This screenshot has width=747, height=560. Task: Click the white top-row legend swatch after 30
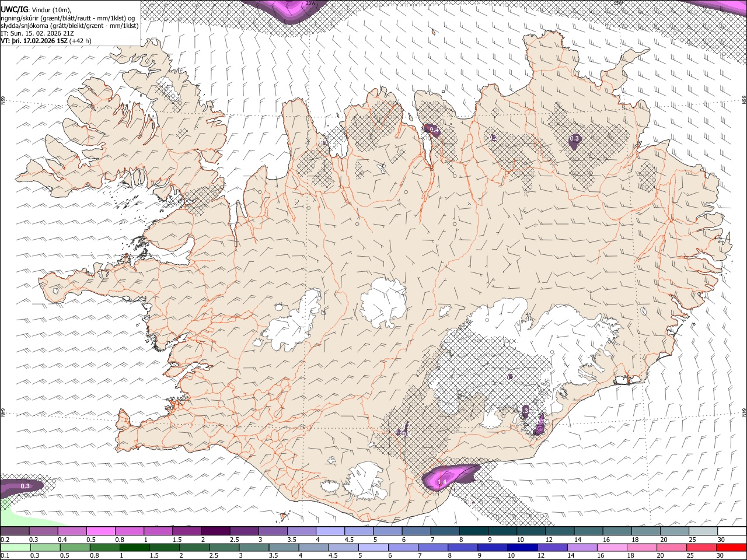pyautogui.click(x=731, y=531)
